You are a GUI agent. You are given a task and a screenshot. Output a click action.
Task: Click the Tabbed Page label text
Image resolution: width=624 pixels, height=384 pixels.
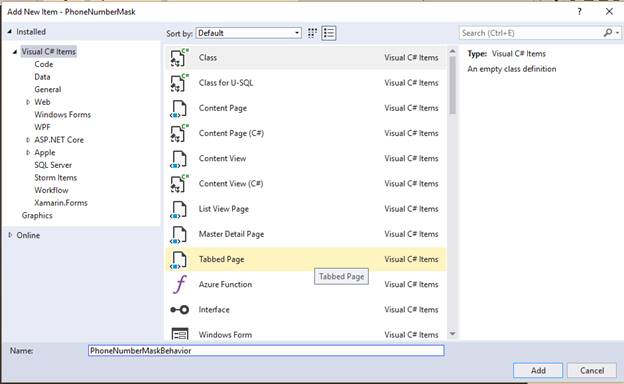(222, 259)
